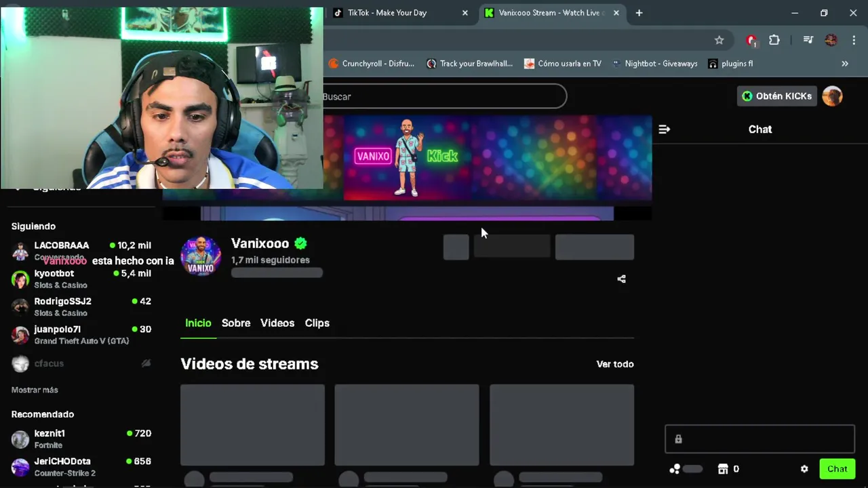Open plugins fl bookmark

click(731, 64)
